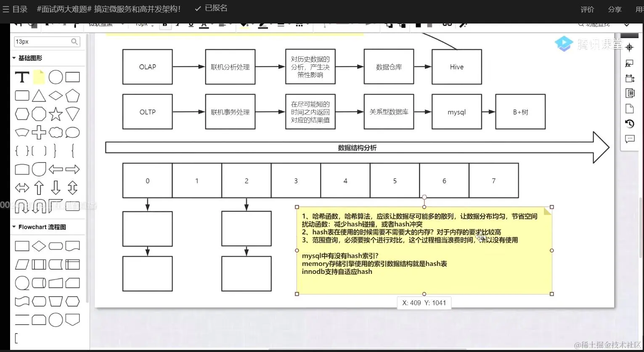This screenshot has height=352, width=644.
Task: Open the page settings panel icon
Action: tap(630, 109)
